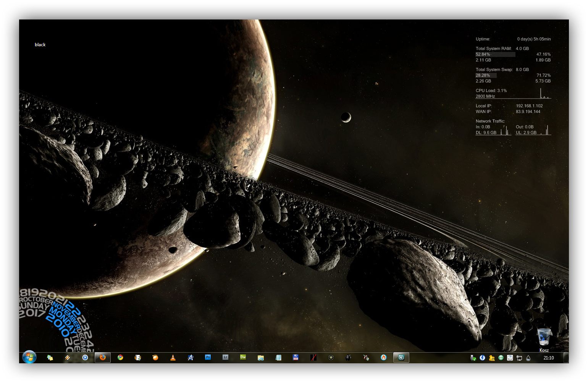Open Windows Media Player taskbar icon
Viewport: 588px width, 382px height.
[x=85, y=358]
